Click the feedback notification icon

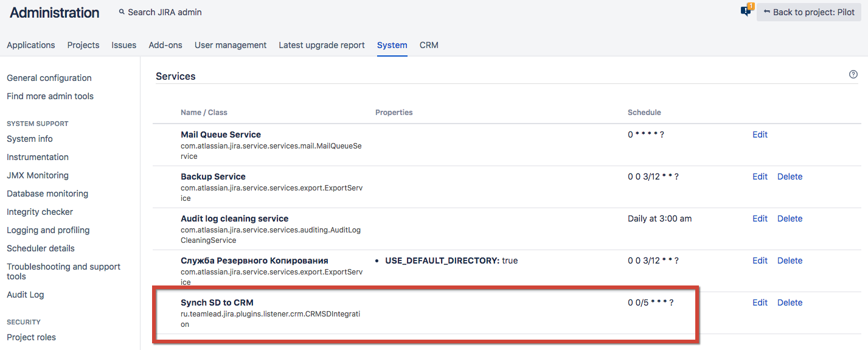746,12
